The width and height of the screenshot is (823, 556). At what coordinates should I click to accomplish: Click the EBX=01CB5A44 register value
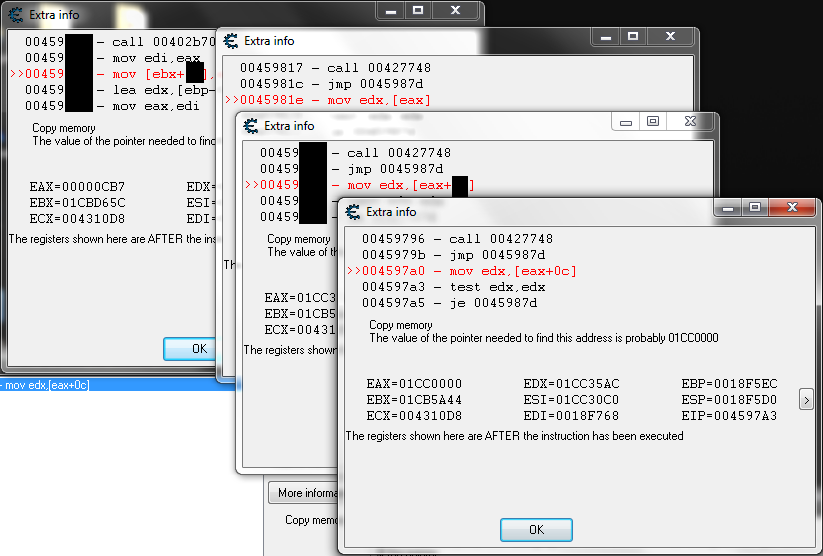[414, 400]
